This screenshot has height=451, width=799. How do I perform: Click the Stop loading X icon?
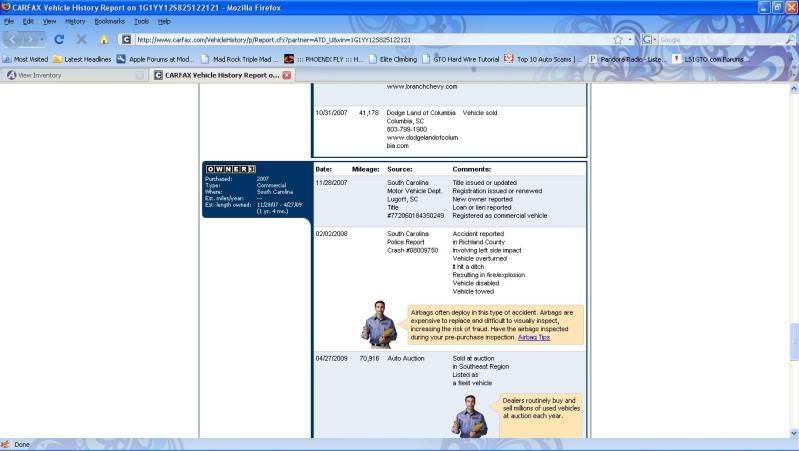pyautogui.click(x=81, y=39)
